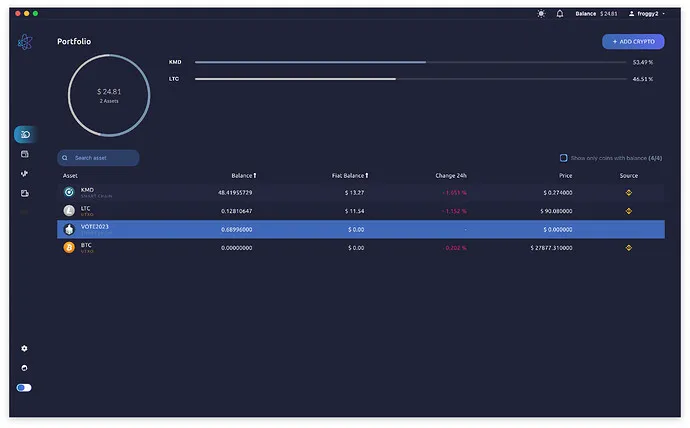
Task: Sort by the Price column header
Action: click(x=565, y=176)
